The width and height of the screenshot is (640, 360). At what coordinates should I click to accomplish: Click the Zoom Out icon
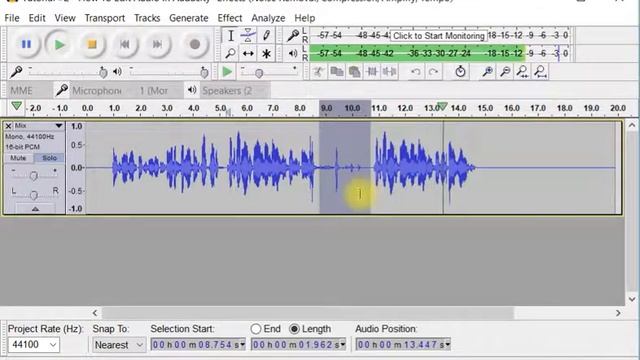(x=505, y=72)
